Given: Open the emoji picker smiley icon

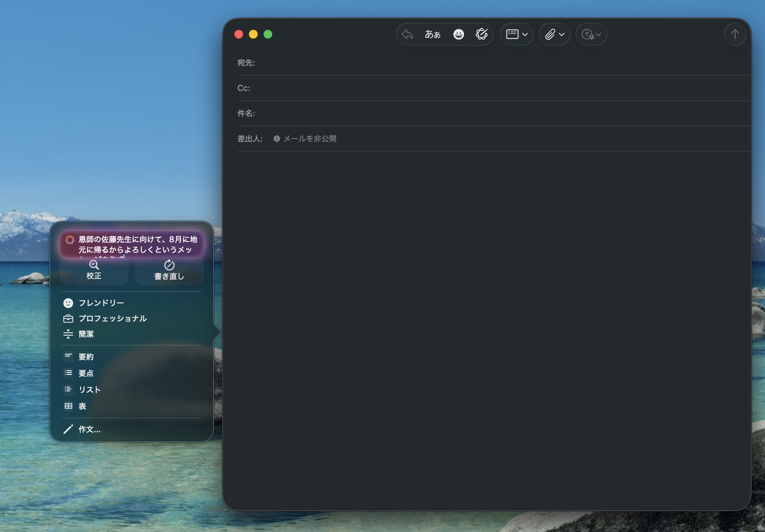Looking at the screenshot, I should (x=458, y=34).
